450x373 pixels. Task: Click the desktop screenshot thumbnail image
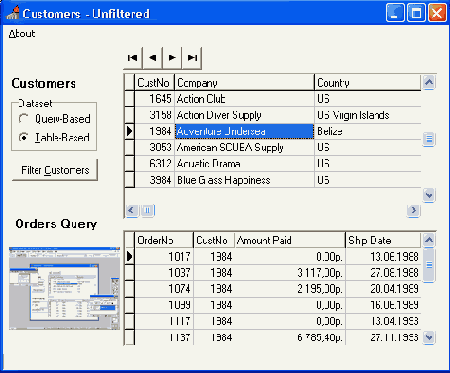coord(64,289)
